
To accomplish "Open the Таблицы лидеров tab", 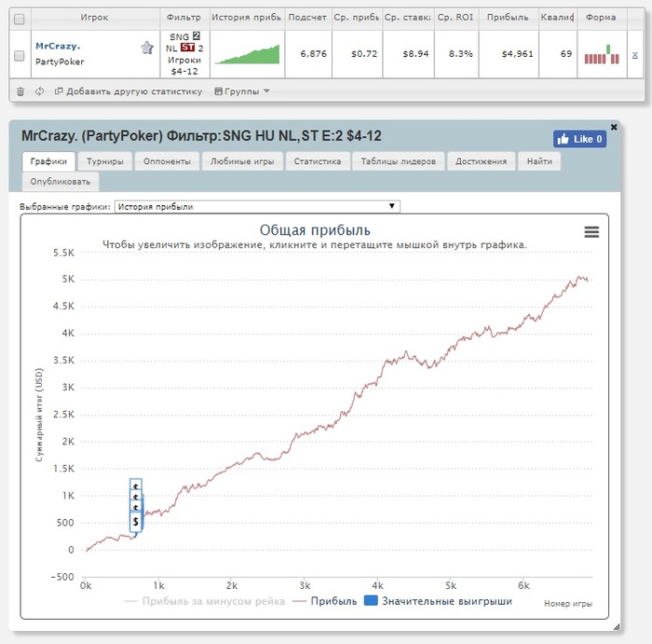I will point(399,161).
